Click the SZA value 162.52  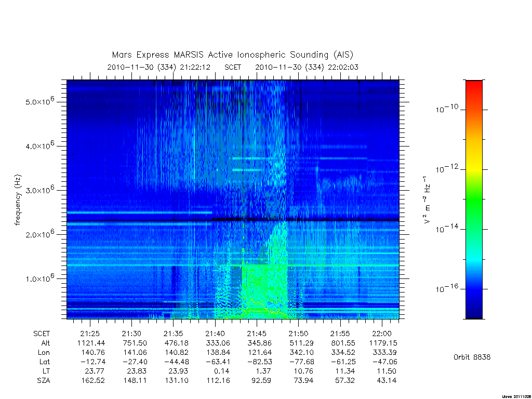click(x=93, y=380)
